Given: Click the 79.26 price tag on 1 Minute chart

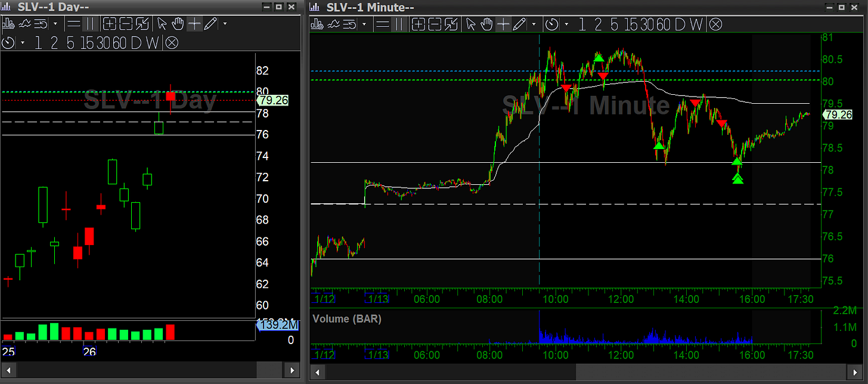Looking at the screenshot, I should click(x=838, y=114).
